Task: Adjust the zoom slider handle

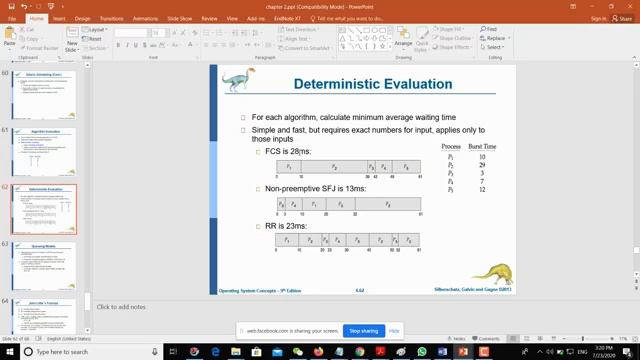Action: tap(583, 339)
